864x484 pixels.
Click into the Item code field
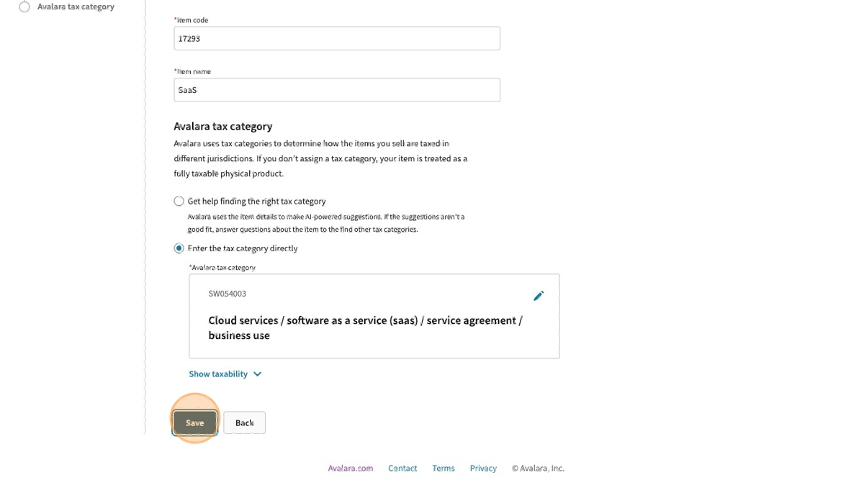[336, 38]
